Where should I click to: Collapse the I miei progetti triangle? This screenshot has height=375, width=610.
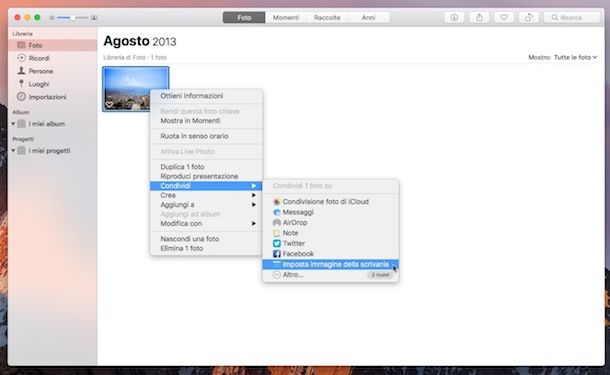click(13, 151)
